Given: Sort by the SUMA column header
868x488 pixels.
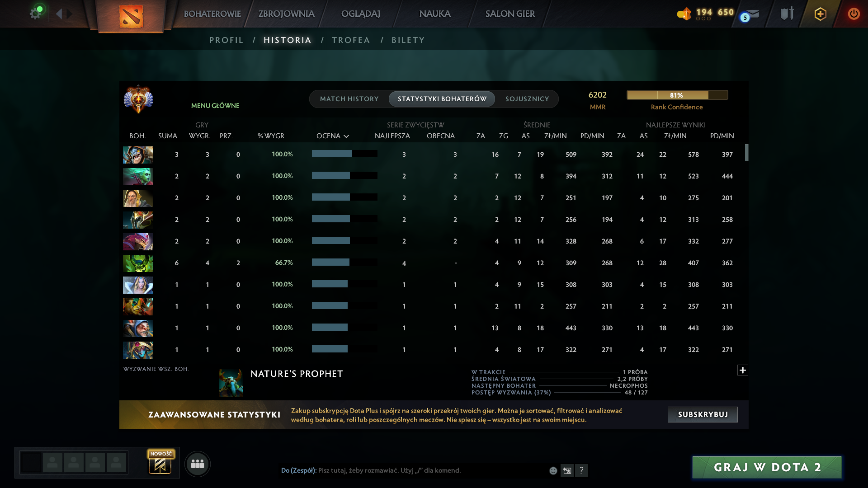Looking at the screenshot, I should tap(168, 136).
